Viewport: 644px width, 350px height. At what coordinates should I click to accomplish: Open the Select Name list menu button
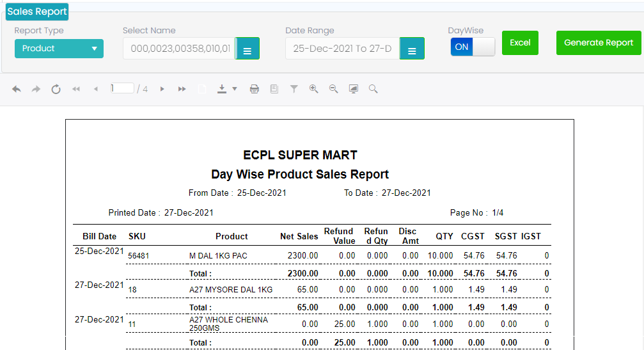click(x=247, y=49)
